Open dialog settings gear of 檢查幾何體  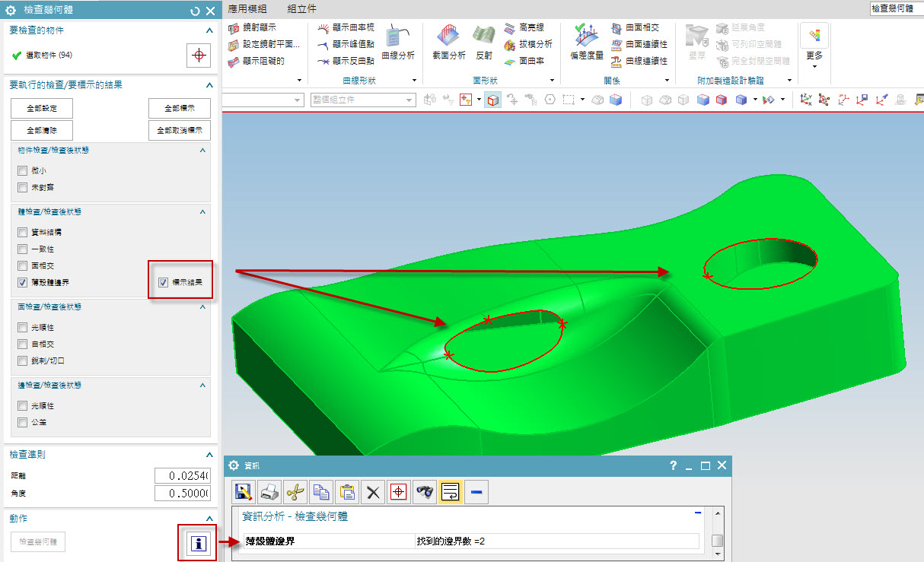[10, 11]
